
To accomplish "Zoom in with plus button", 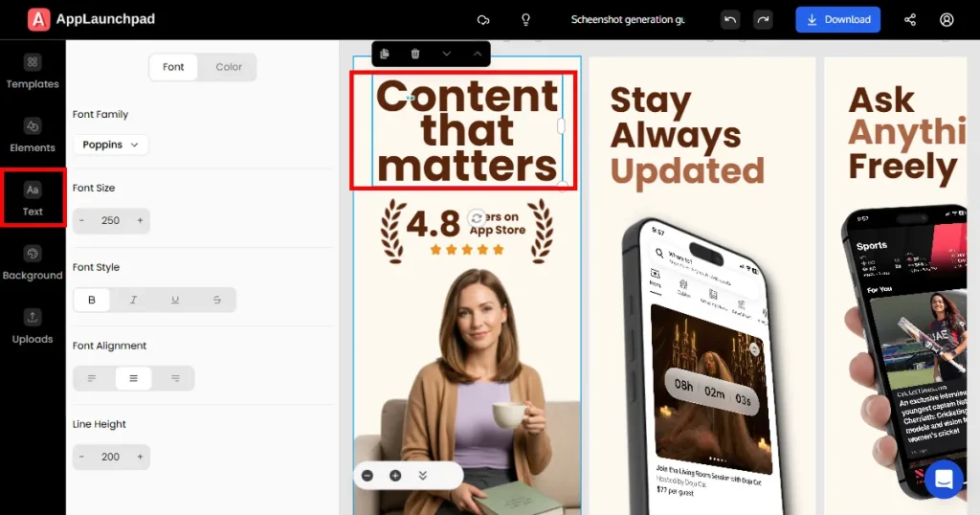I will tap(395, 476).
